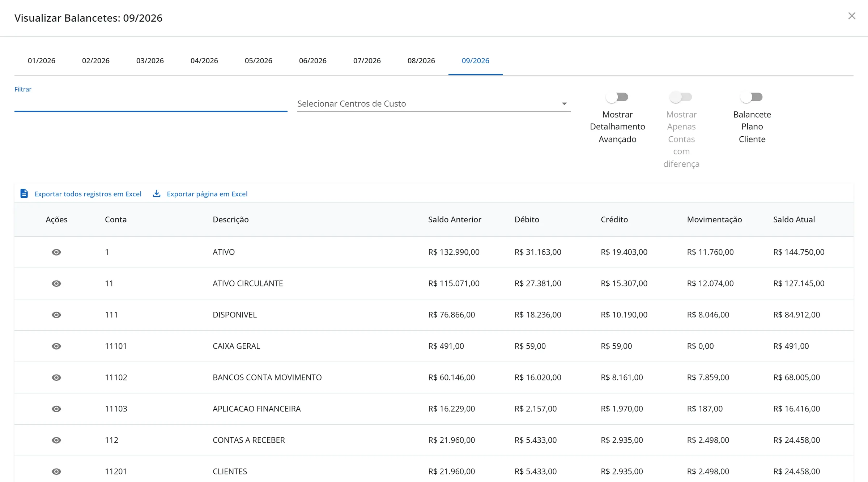Open the 02/2026 month tab
Viewport: 868px width, 482px height.
[96, 61]
